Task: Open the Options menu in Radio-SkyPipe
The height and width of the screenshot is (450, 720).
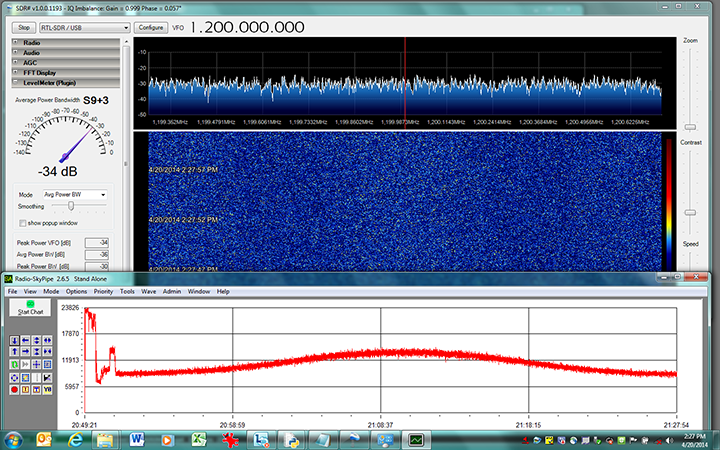Action: pyautogui.click(x=76, y=292)
